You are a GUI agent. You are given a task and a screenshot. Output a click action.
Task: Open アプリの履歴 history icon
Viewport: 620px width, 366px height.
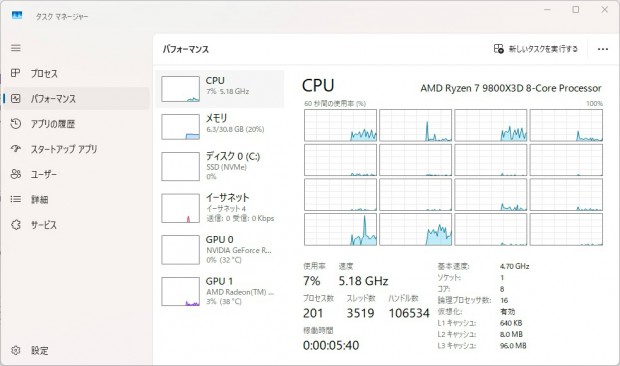click(x=15, y=124)
